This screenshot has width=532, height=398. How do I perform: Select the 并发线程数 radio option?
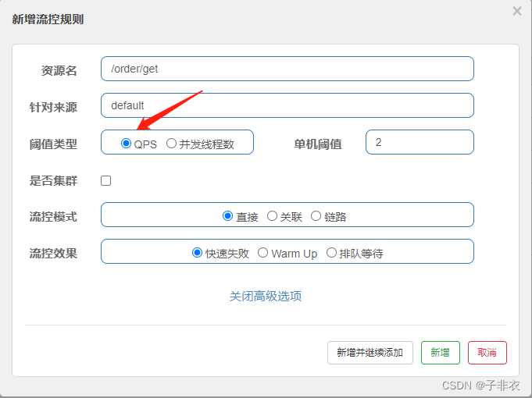[x=171, y=144]
